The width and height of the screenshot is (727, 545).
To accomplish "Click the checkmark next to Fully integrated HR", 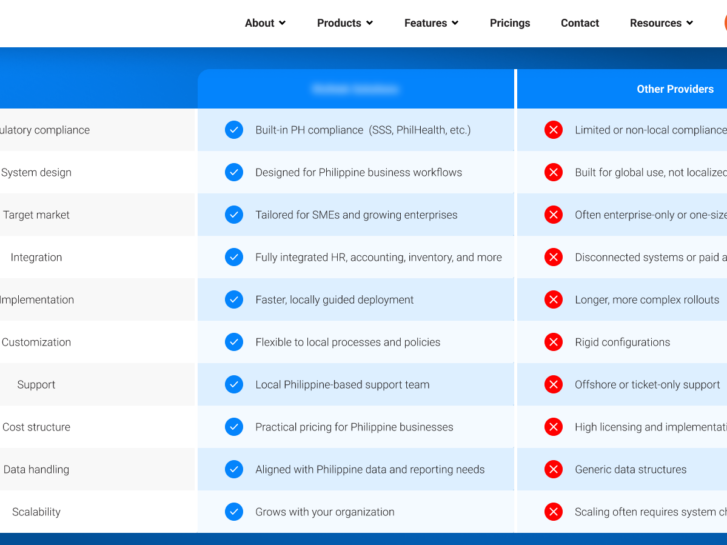I will pos(234,257).
